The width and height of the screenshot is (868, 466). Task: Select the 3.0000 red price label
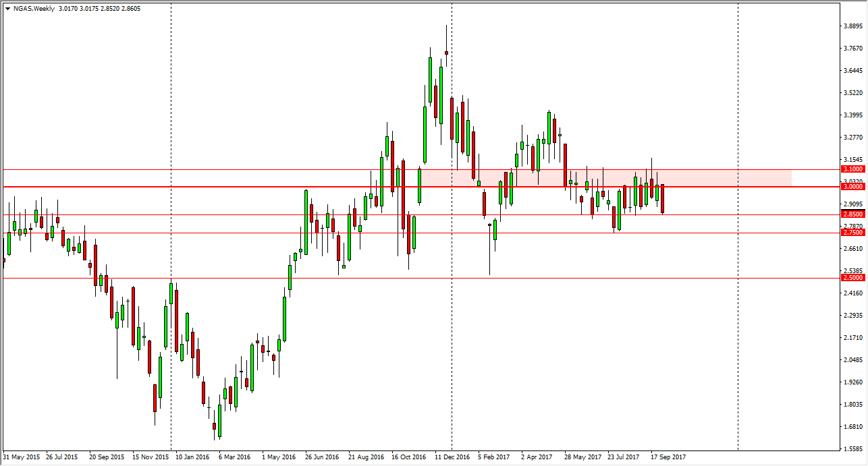coord(852,187)
